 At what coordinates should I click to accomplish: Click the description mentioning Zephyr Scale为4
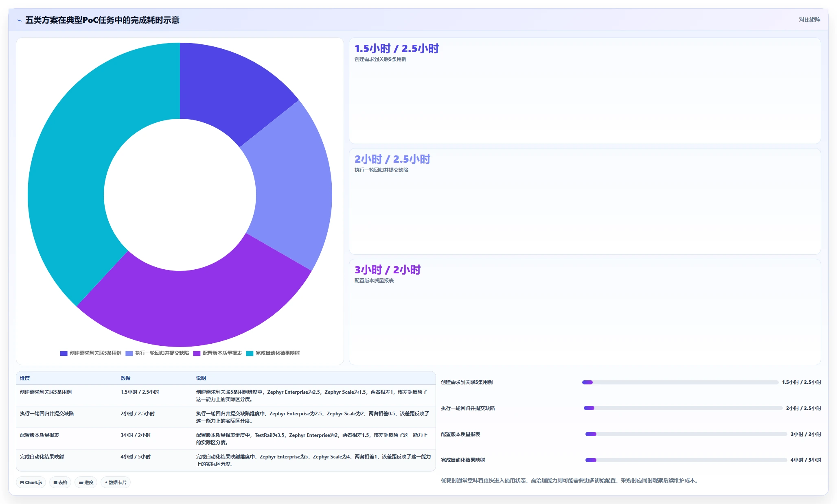click(313, 460)
